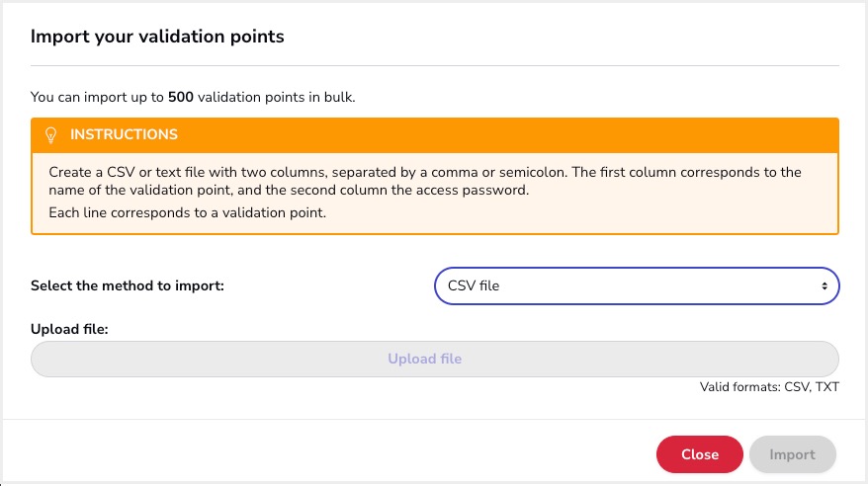This screenshot has width=868, height=486.
Task: Open the import method dropdown showing CSV file
Action: [637, 285]
